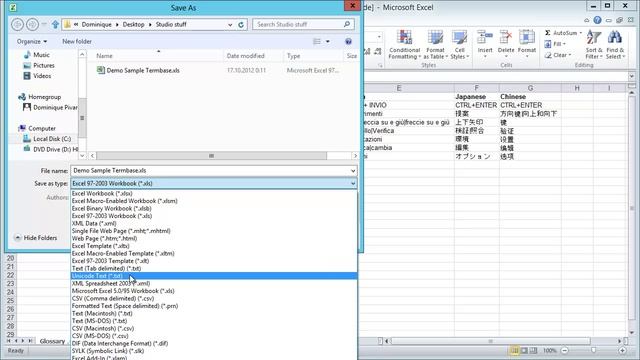The image size is (640, 360).
Task: Click the New folder button
Action: [77, 41]
